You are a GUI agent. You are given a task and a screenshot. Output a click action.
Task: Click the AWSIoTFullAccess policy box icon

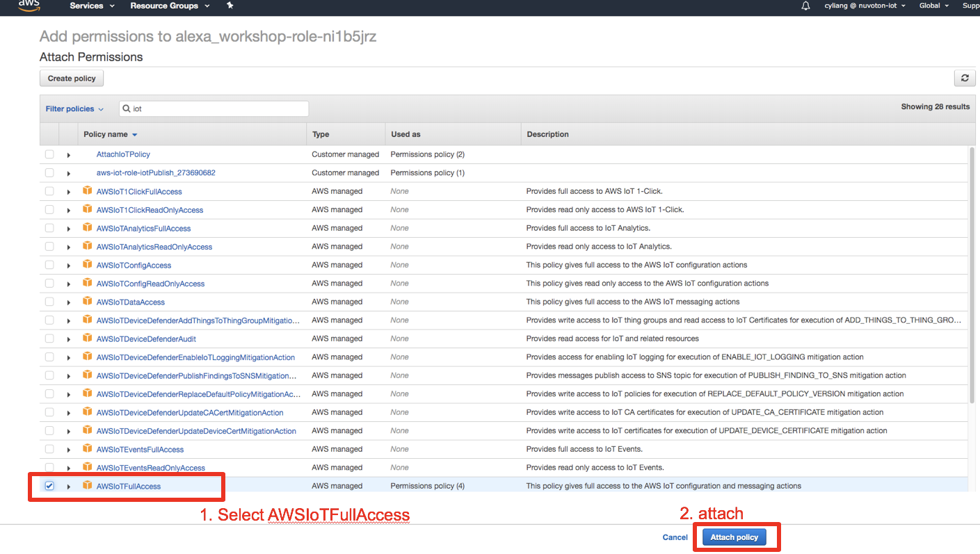point(88,485)
